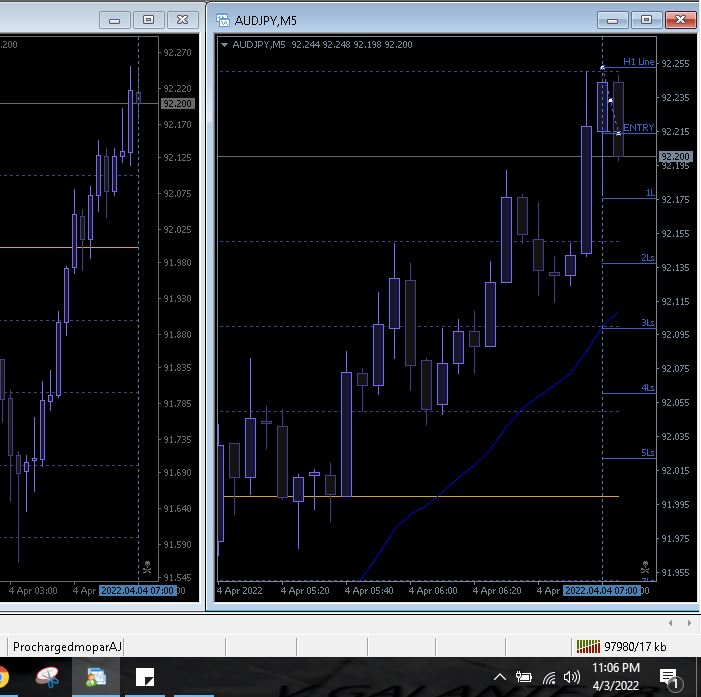Click the white notes app taskbar icon

tap(145, 679)
